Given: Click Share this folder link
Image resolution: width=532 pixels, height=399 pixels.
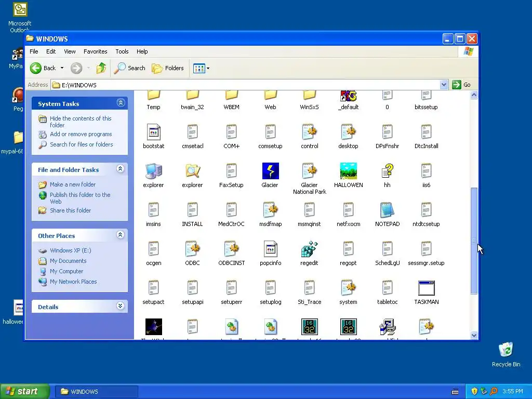Looking at the screenshot, I should (x=70, y=211).
